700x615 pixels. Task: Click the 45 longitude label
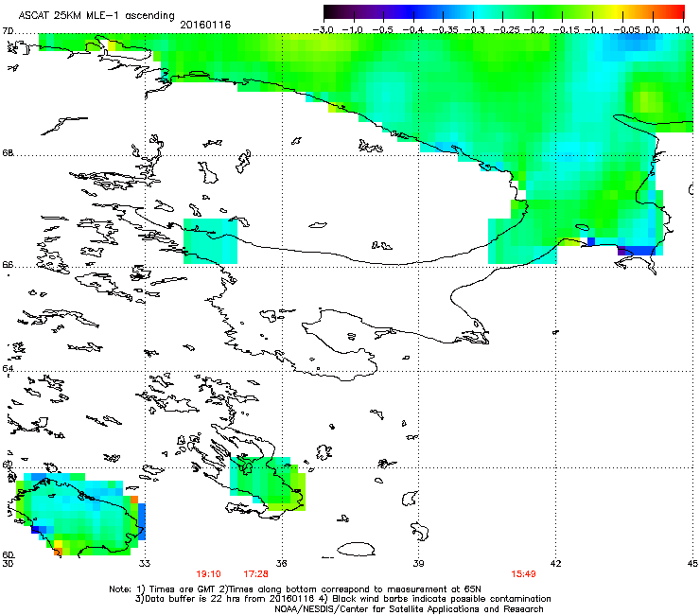692,563
